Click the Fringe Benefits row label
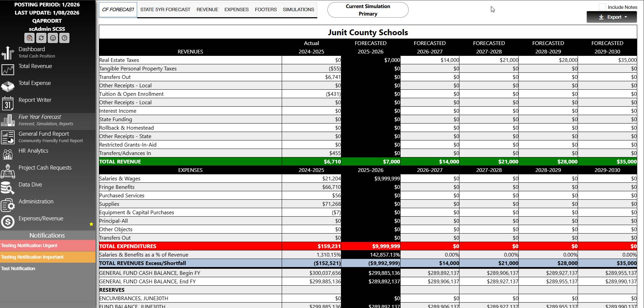644x308 pixels. tap(117, 187)
